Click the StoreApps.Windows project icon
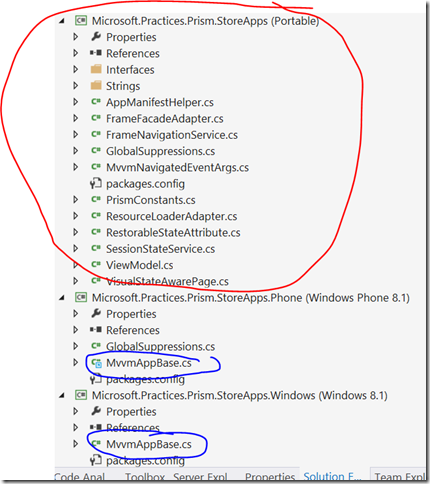Image resolution: width=430 pixels, height=484 pixels. pos(81,395)
